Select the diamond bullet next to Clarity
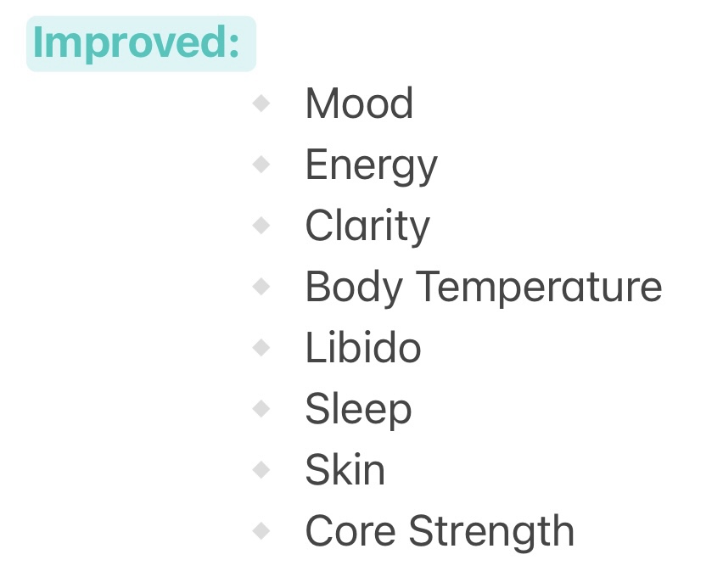The height and width of the screenshot is (588, 723). point(261,226)
